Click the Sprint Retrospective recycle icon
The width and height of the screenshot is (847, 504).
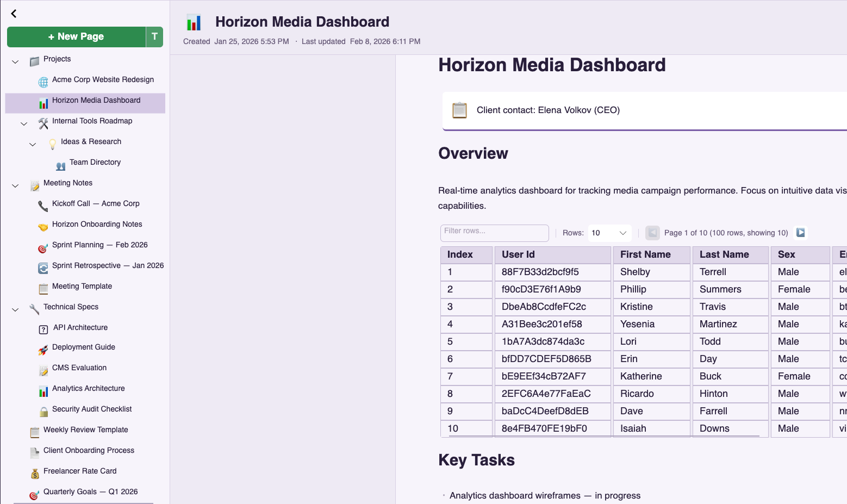point(43,266)
